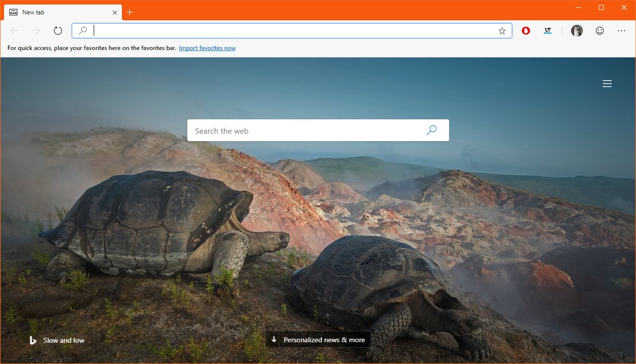Click the address bar search magnifier icon
Image resolution: width=636 pixels, height=364 pixels.
(x=83, y=31)
